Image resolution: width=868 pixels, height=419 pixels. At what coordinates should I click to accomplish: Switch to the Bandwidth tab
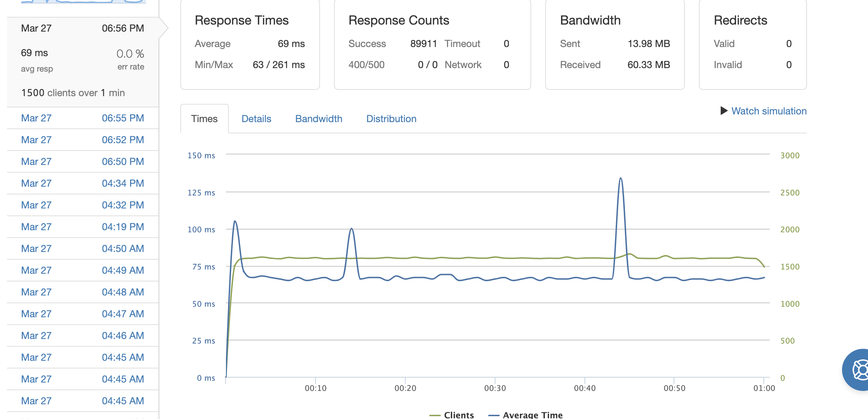tap(319, 119)
